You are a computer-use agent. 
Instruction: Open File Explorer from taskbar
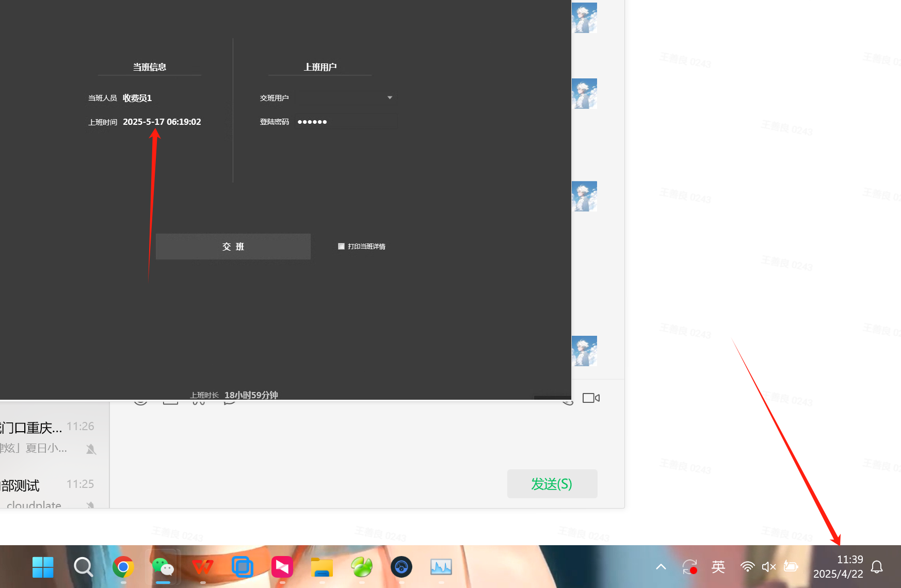pyautogui.click(x=322, y=567)
